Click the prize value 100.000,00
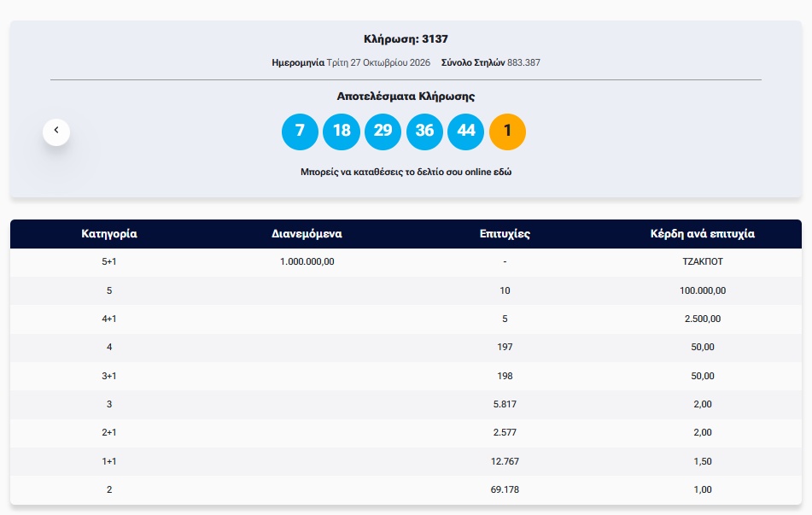Viewport: 812px width, 515px height. 703,290
